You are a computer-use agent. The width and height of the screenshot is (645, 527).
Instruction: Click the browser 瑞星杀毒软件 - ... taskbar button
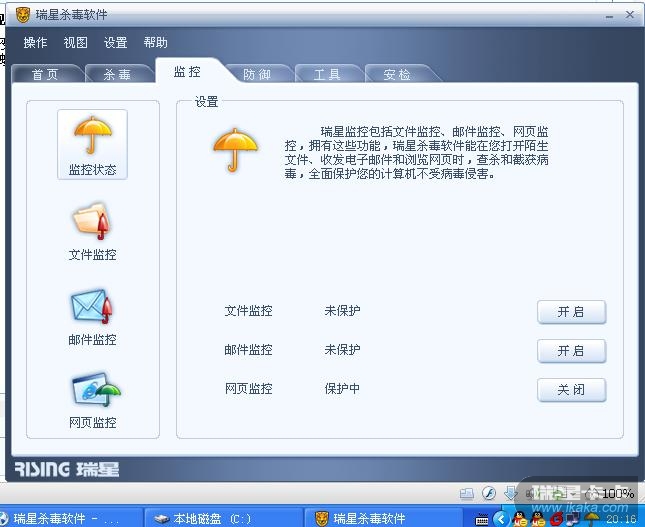tap(70, 518)
